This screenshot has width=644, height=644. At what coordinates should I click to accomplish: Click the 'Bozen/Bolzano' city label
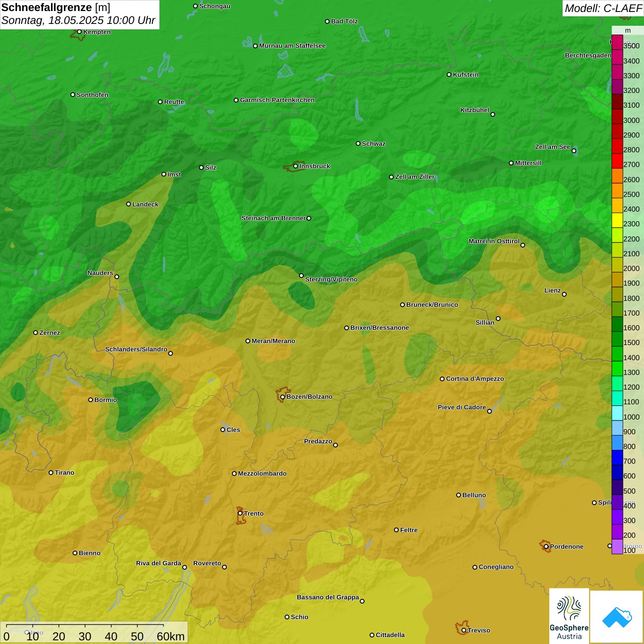click(x=310, y=397)
